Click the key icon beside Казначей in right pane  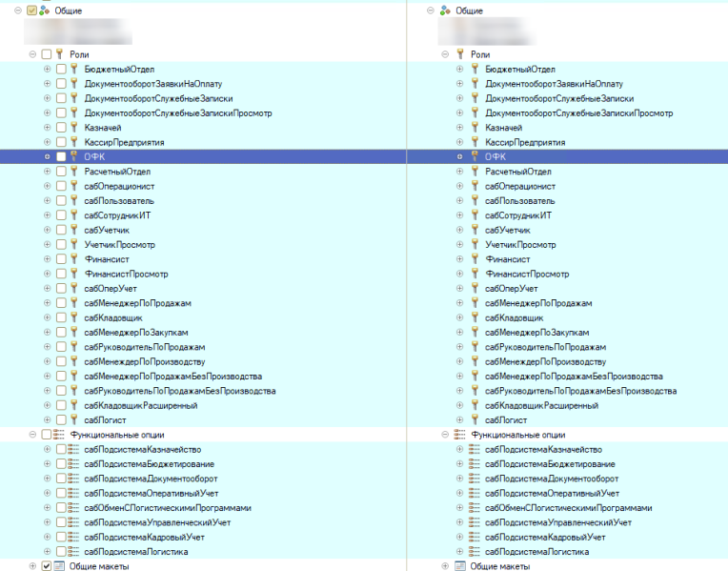(474, 128)
